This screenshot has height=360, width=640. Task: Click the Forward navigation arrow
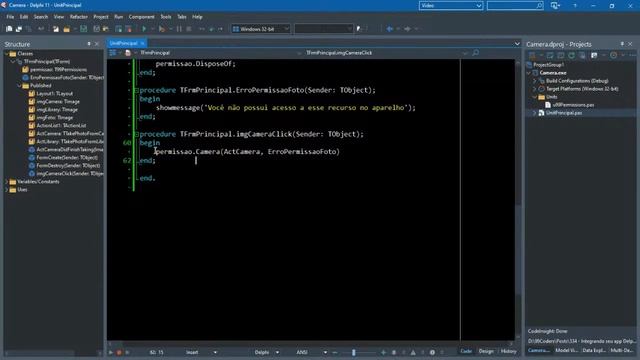click(407, 29)
